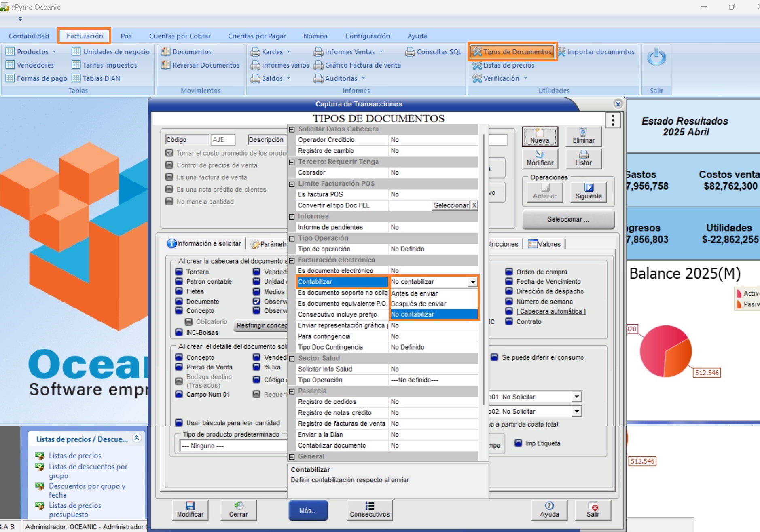Click the Eliminar button icon
The width and height of the screenshot is (760, 532).
[x=583, y=132]
